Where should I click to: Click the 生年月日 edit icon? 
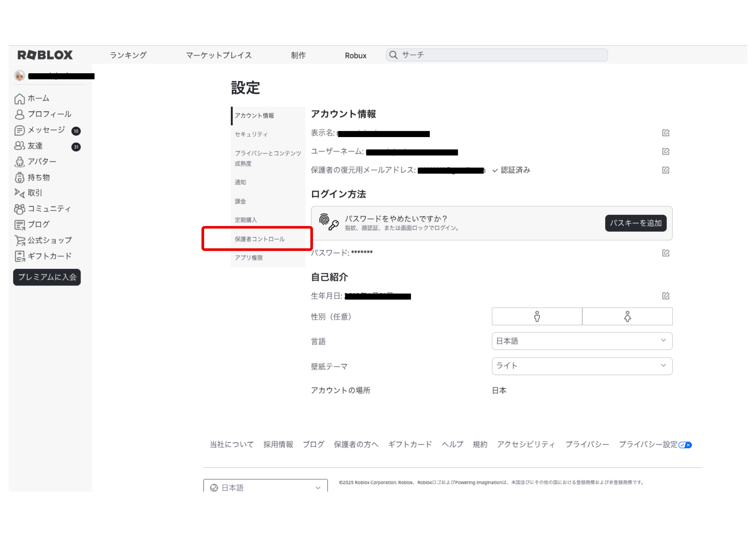pos(666,296)
